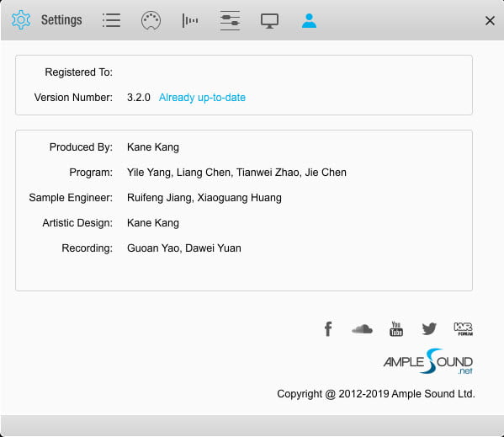Open the waveform levels settings tab
Image resolution: width=504 pixels, height=437 pixels.
point(190,20)
